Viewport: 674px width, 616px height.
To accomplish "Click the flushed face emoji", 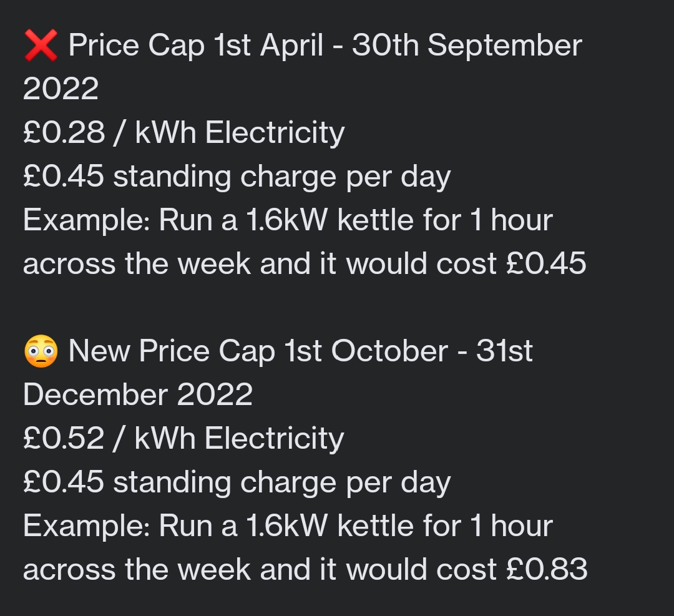I will tap(41, 351).
